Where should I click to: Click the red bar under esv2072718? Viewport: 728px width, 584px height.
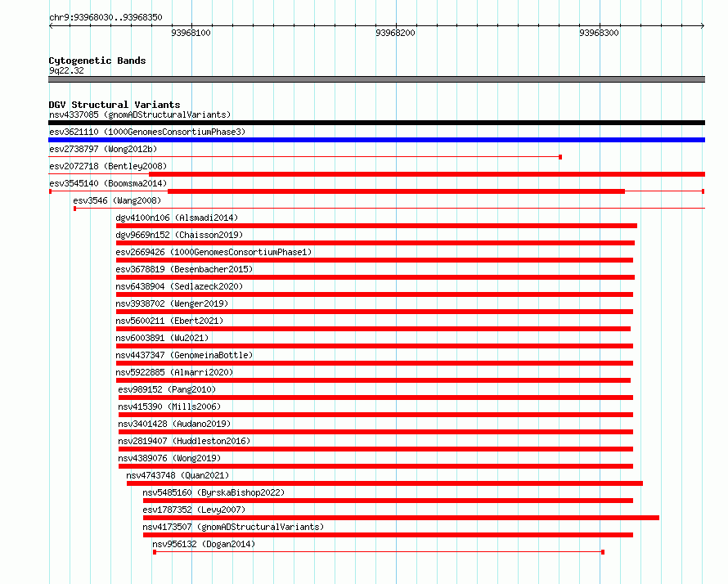tap(427, 174)
